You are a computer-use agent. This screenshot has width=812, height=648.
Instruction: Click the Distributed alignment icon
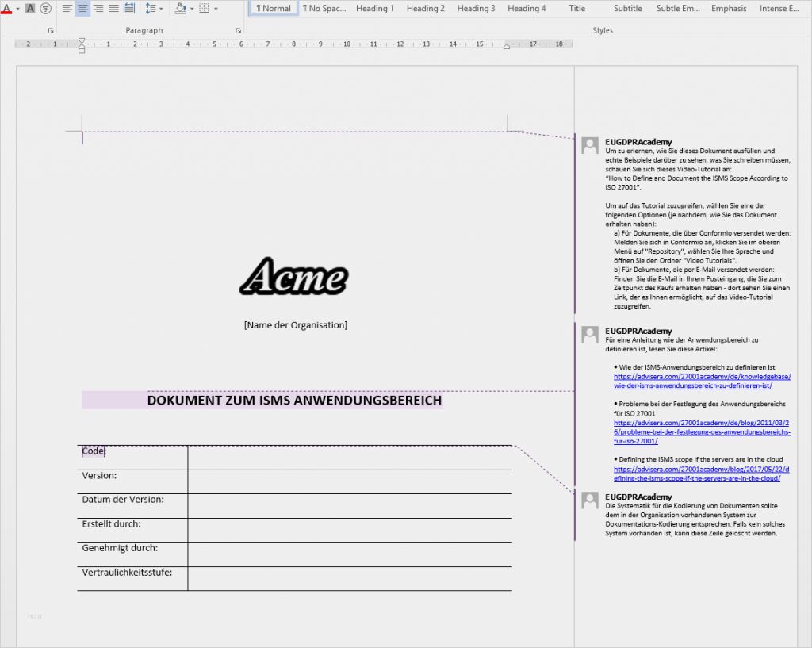pos(129,9)
